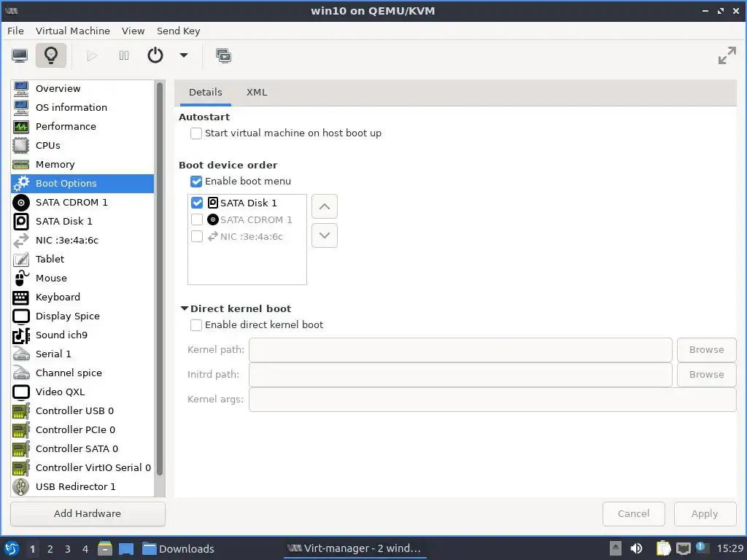Enable direct kernel boot checkbox
The image size is (747, 560).
click(x=196, y=325)
